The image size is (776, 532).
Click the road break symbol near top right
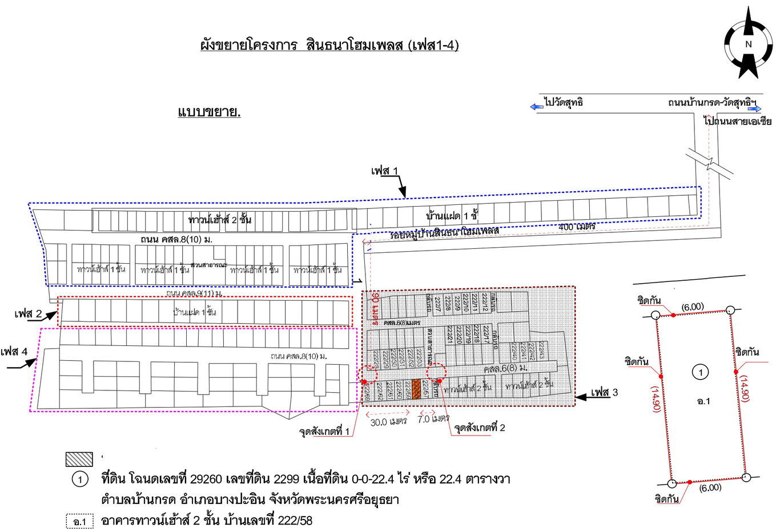click(710, 163)
